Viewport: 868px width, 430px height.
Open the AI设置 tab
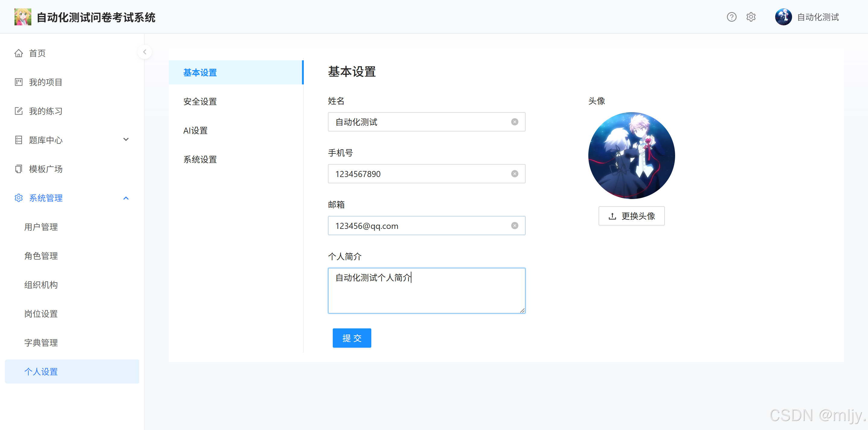195,131
